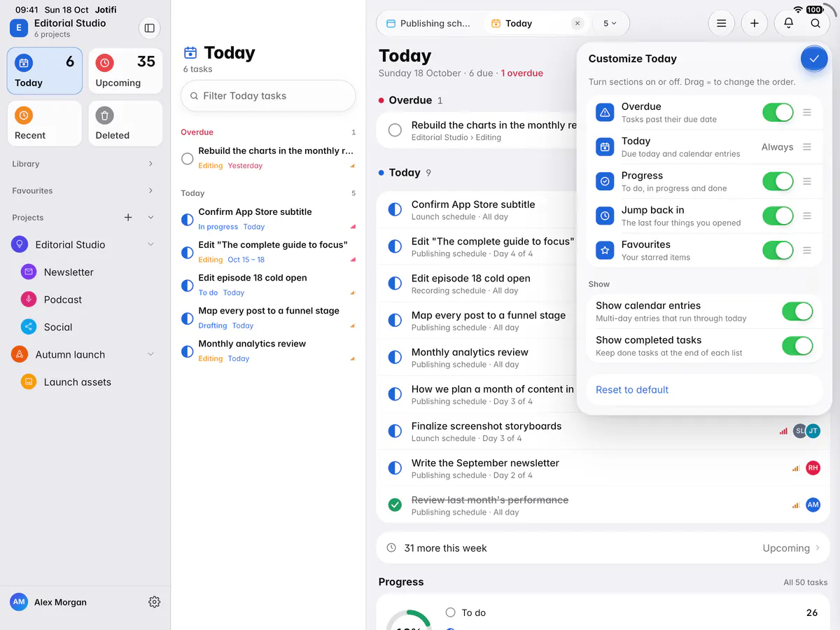Screen dimensions: 840x630
Task: Turn off the Overdue section switch
Action: [x=778, y=113]
